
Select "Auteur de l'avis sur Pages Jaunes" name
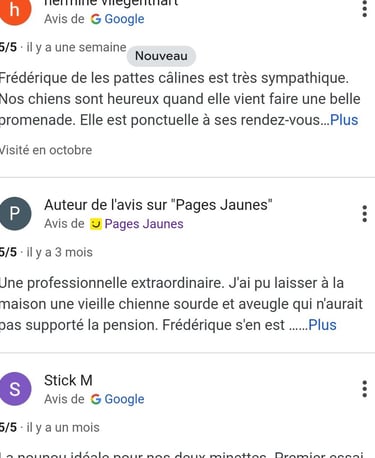[x=158, y=205]
